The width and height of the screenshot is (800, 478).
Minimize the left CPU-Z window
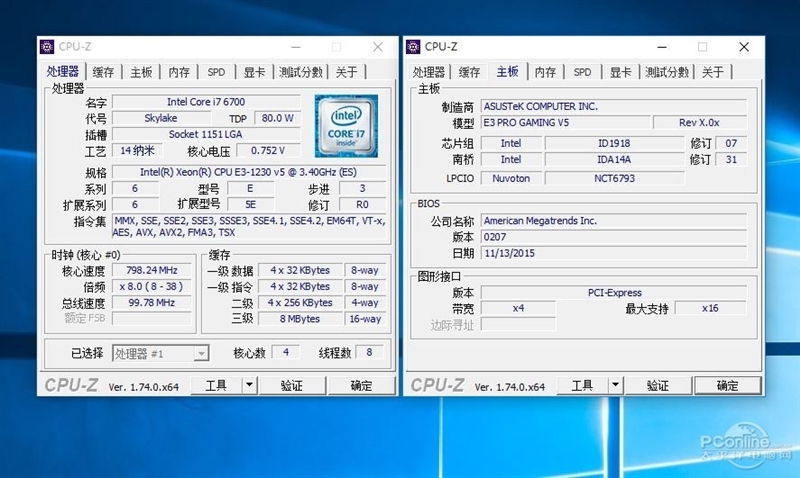click(296, 47)
